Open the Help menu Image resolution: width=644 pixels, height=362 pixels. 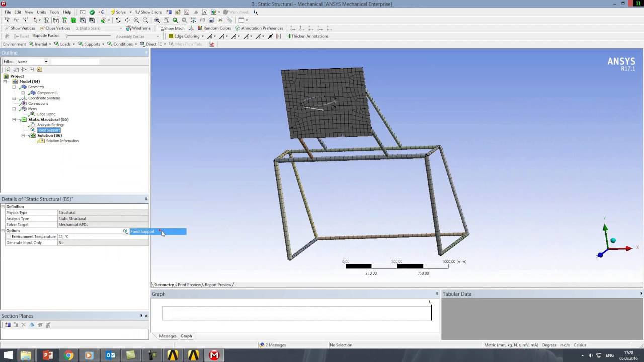coord(67,12)
